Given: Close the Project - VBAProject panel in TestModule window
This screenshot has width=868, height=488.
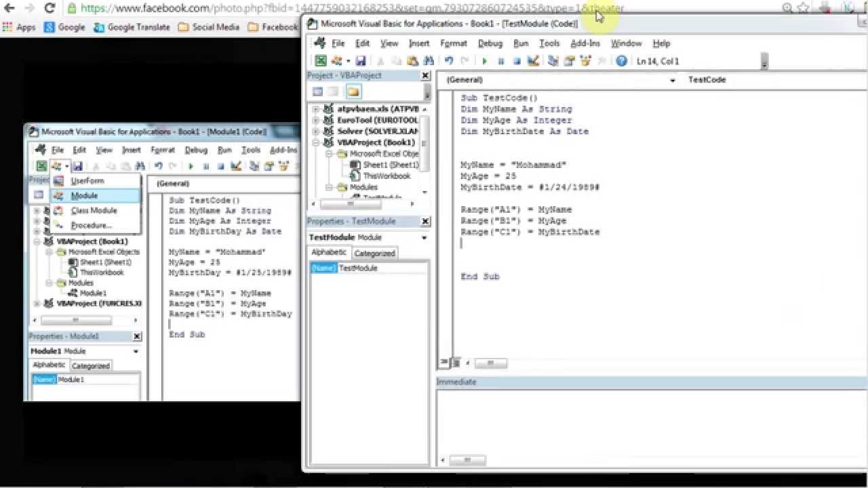Looking at the screenshot, I should [426, 76].
